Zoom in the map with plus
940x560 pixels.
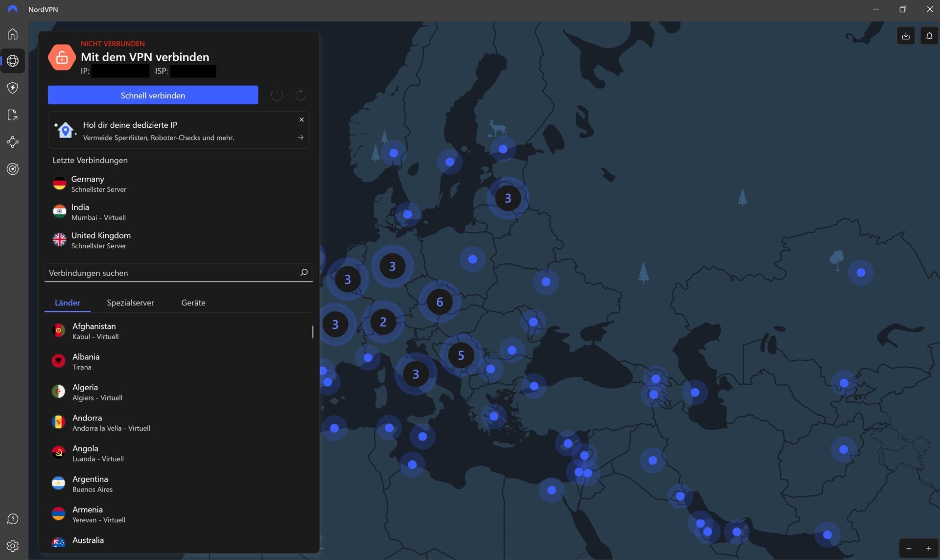pos(928,548)
